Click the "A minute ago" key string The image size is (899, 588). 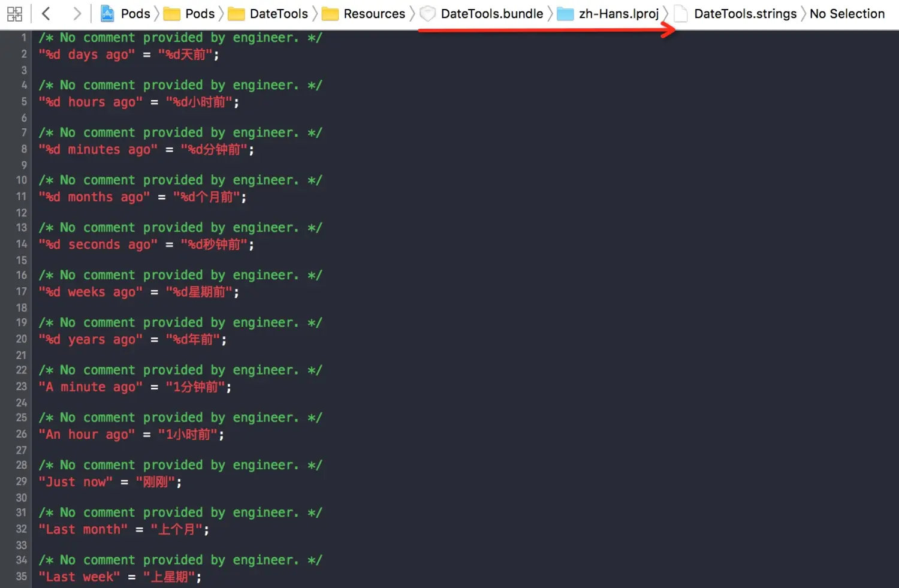click(90, 387)
